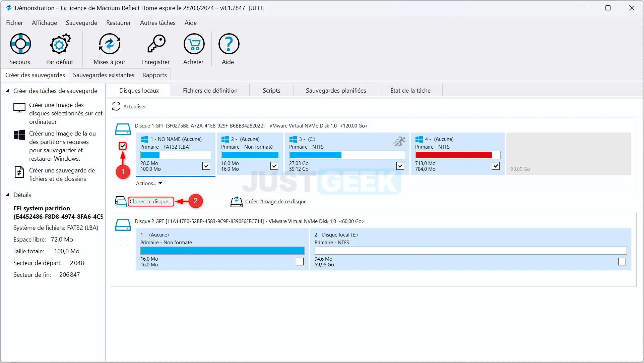Click the running man icon on partition C:
The image size is (644, 363).
click(399, 142)
